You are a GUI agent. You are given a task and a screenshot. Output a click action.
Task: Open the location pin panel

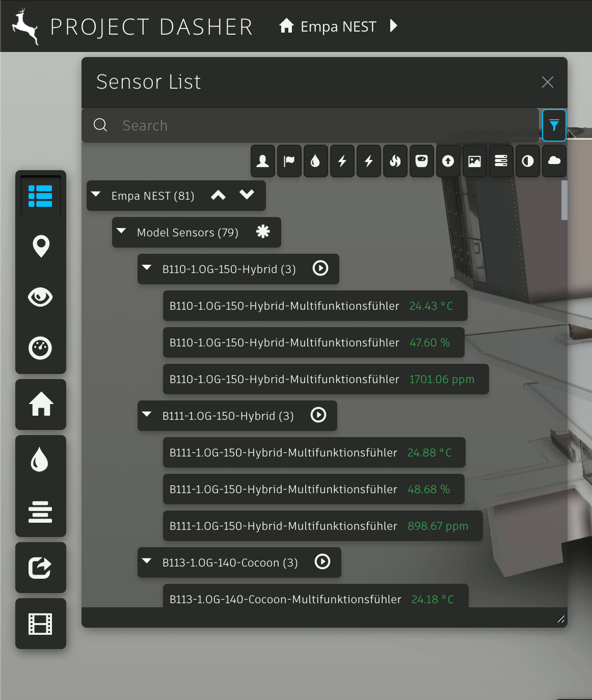click(x=41, y=246)
